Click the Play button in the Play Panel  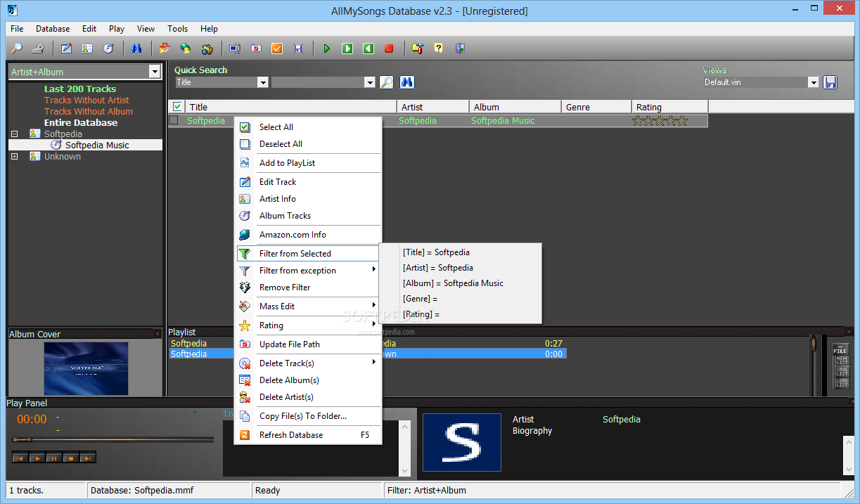tap(37, 458)
